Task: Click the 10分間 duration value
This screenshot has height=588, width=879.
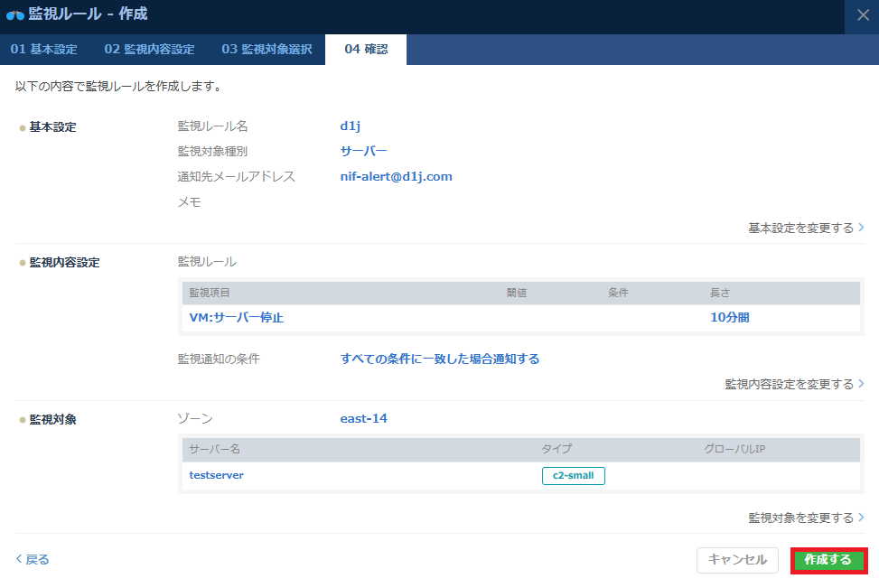Action: pyautogui.click(x=729, y=318)
